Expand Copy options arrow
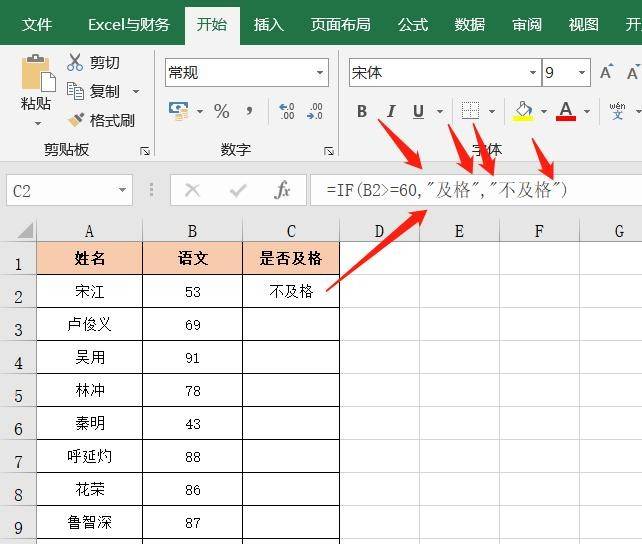642x544 pixels. (136, 91)
